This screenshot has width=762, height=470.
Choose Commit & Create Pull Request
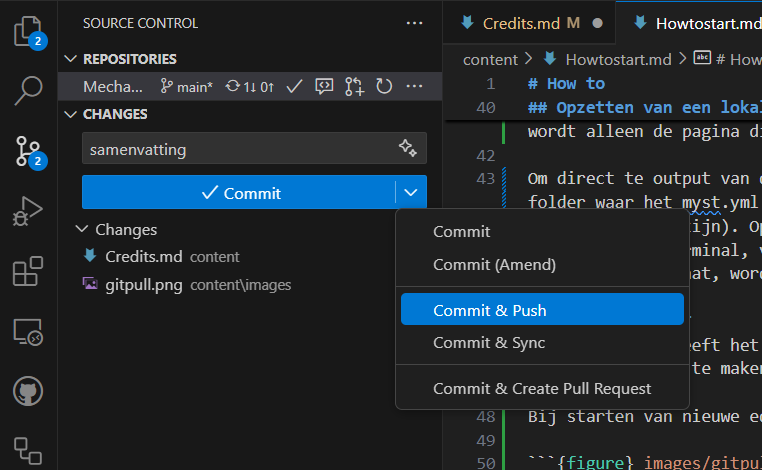[542, 388]
